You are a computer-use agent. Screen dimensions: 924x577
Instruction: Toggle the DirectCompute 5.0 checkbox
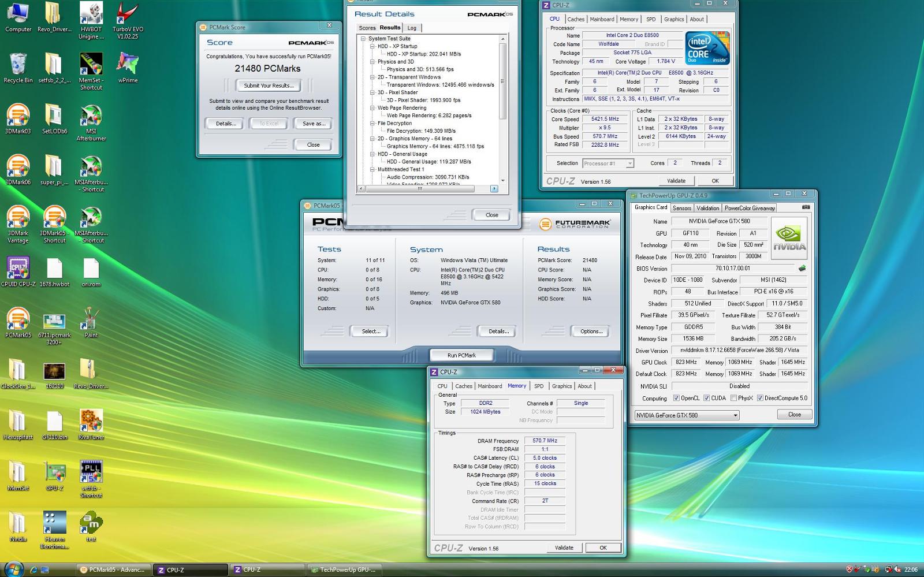click(760, 398)
